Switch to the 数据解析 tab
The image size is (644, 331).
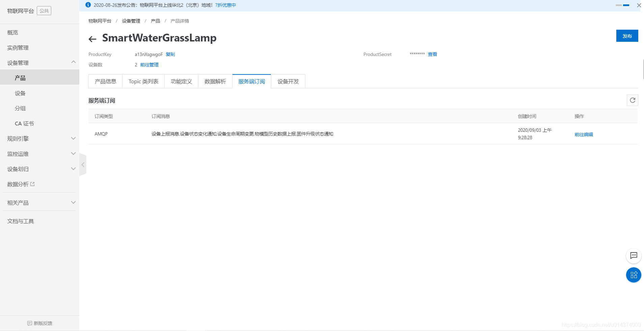[215, 81]
